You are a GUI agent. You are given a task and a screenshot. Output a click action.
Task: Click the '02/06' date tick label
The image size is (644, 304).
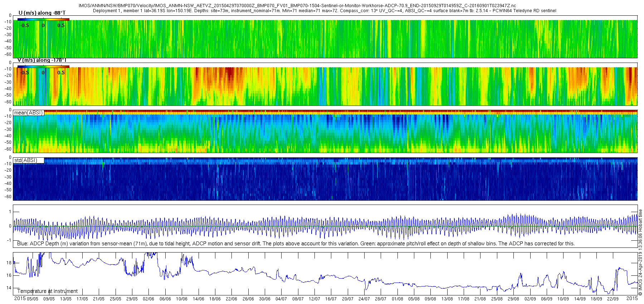148,299
